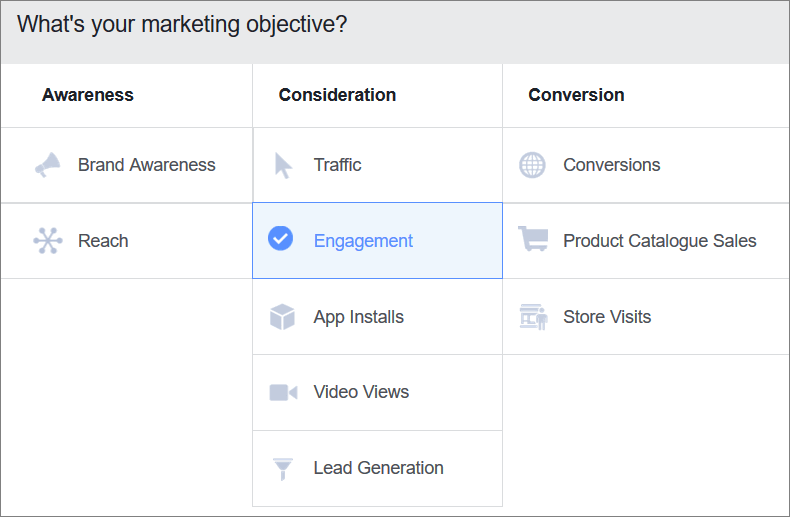The height and width of the screenshot is (517, 790).
Task: Click the Brand Awareness megaphone icon
Action: 47,165
